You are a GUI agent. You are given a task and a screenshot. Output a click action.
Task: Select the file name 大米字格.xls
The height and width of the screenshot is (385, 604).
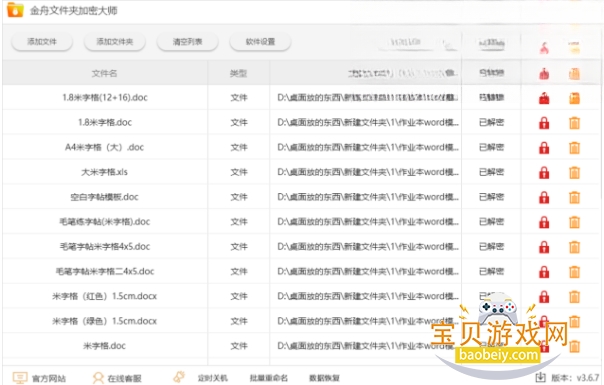(x=104, y=172)
